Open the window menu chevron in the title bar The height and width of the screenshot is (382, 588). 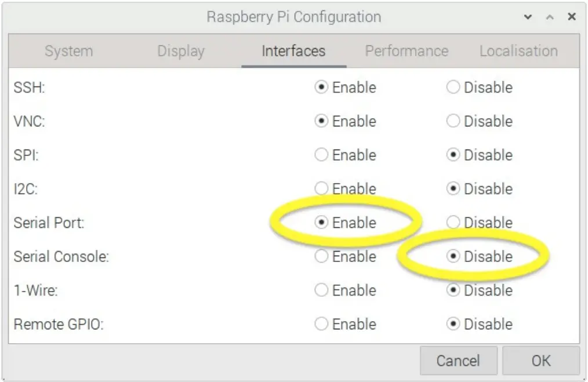527,17
